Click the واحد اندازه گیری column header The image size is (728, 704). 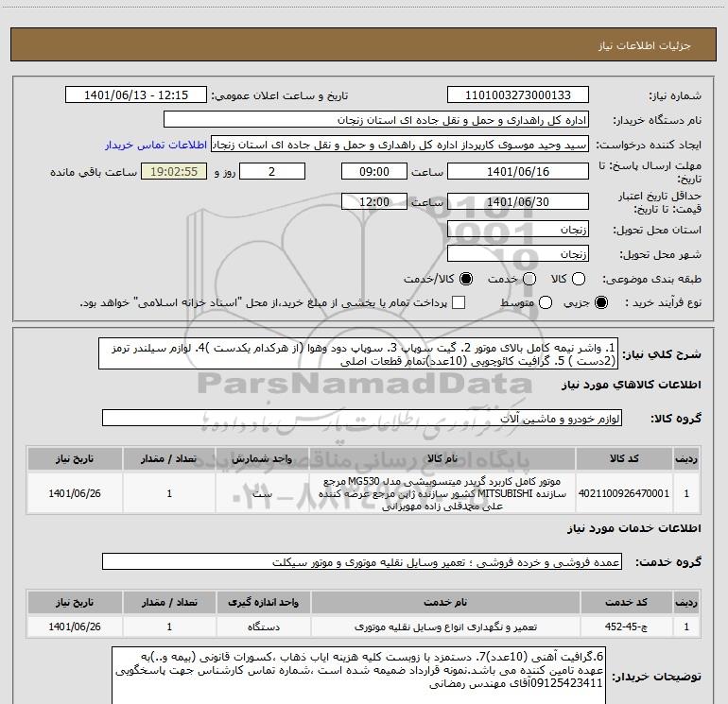click(x=263, y=602)
